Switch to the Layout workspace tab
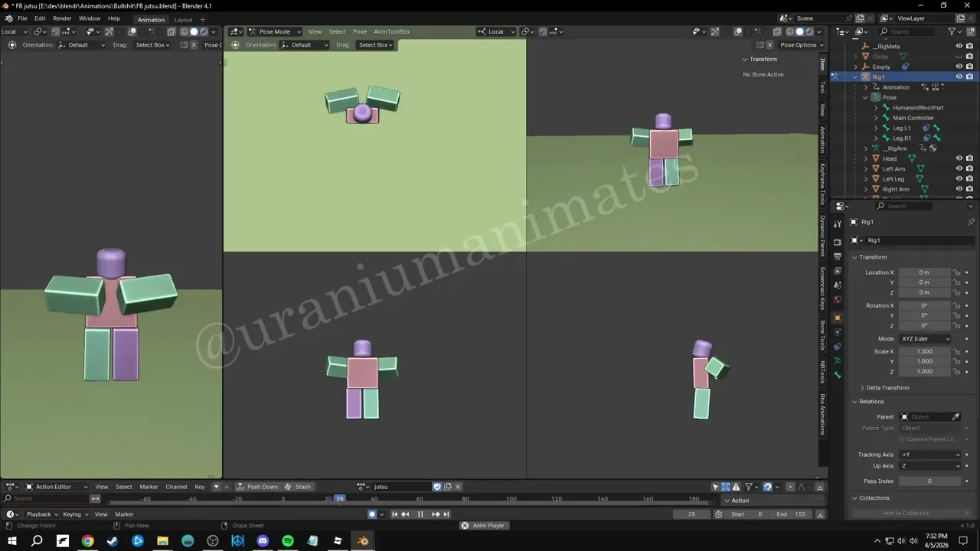This screenshot has height=551, width=980. [x=184, y=20]
